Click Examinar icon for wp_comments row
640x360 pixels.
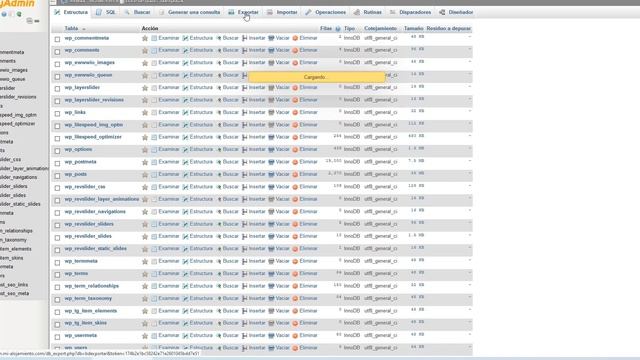coord(154,51)
